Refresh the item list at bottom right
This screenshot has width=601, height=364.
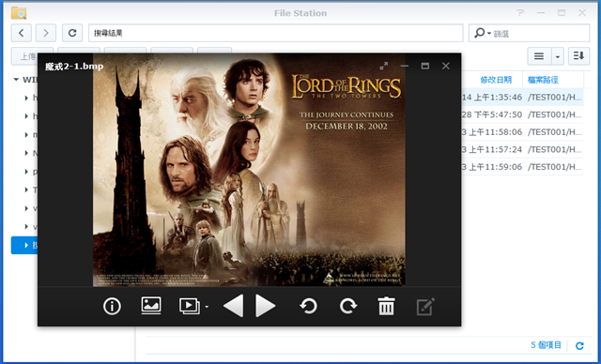(x=579, y=345)
